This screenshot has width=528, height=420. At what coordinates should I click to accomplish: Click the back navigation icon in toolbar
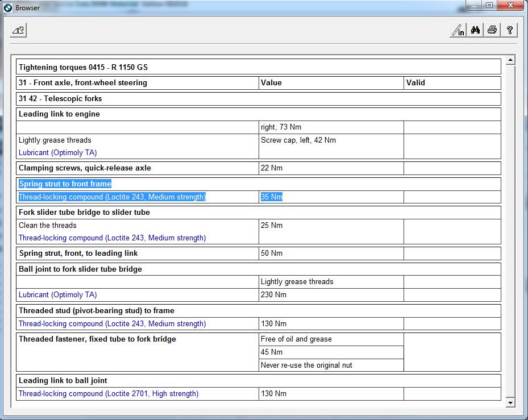click(x=18, y=31)
